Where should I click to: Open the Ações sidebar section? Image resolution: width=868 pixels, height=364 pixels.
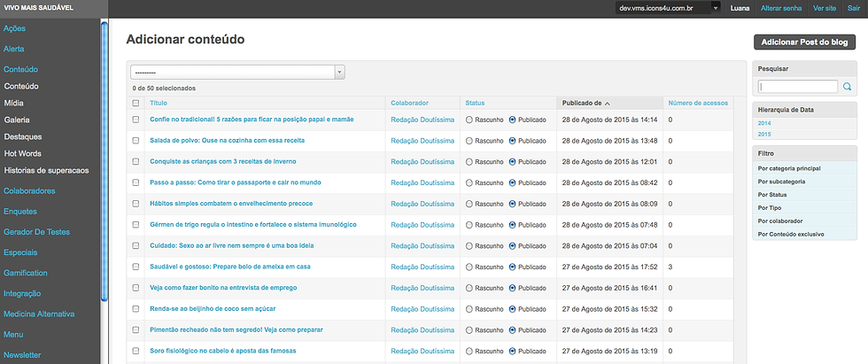[14, 28]
